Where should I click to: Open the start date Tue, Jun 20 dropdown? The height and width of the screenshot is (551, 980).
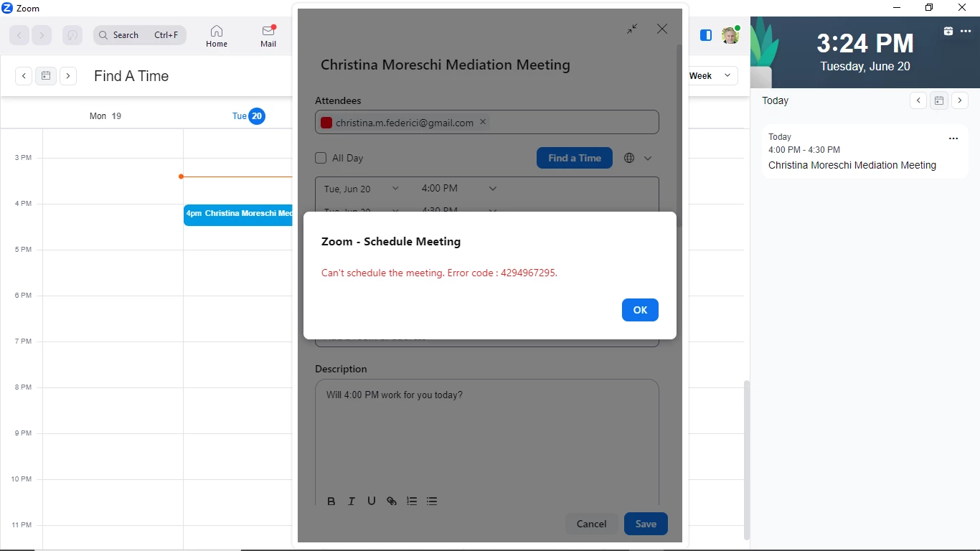[x=361, y=189]
